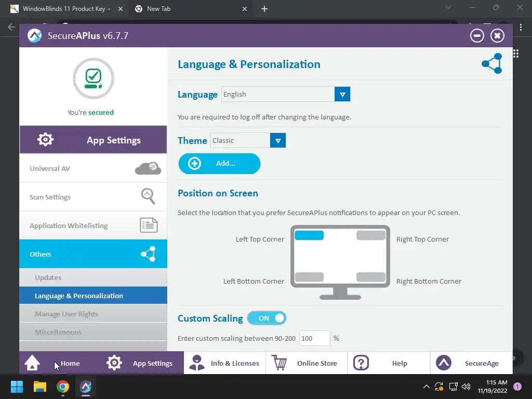
Task: Click the Universal AV cloud icon
Action: click(148, 168)
